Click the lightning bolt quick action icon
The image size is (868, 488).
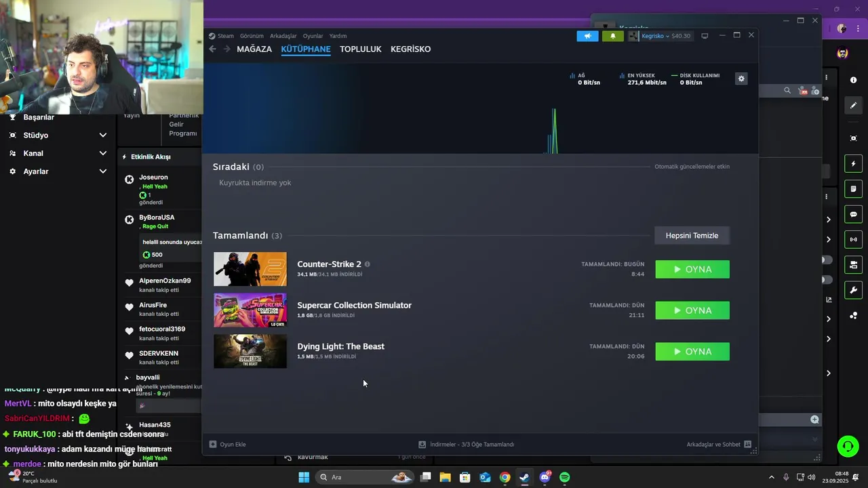[853, 163]
